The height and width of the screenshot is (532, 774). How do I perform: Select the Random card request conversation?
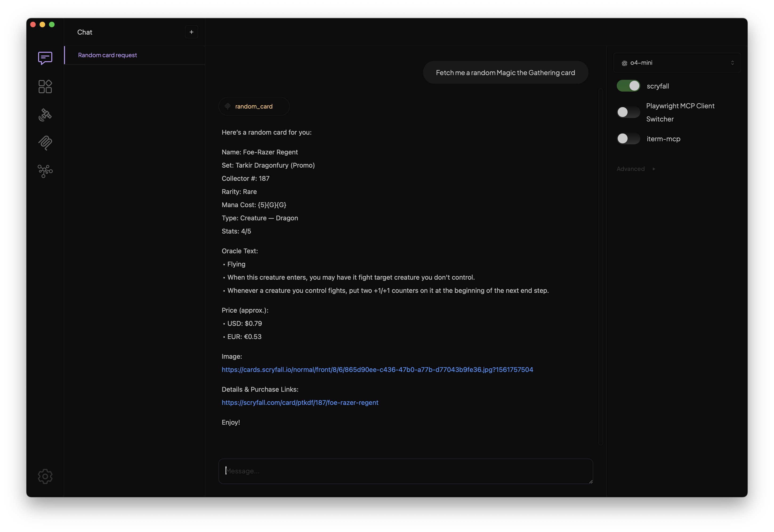[107, 55]
